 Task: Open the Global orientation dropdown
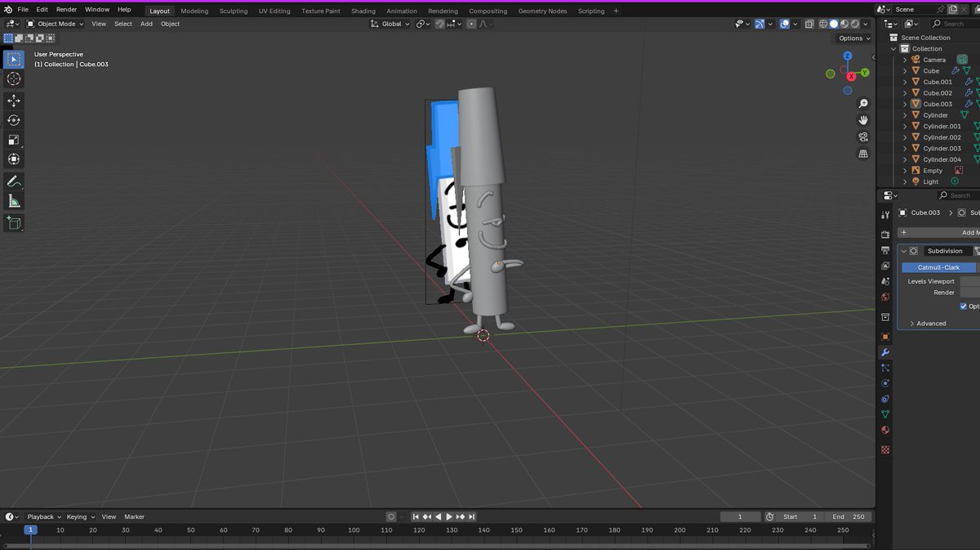pos(391,24)
